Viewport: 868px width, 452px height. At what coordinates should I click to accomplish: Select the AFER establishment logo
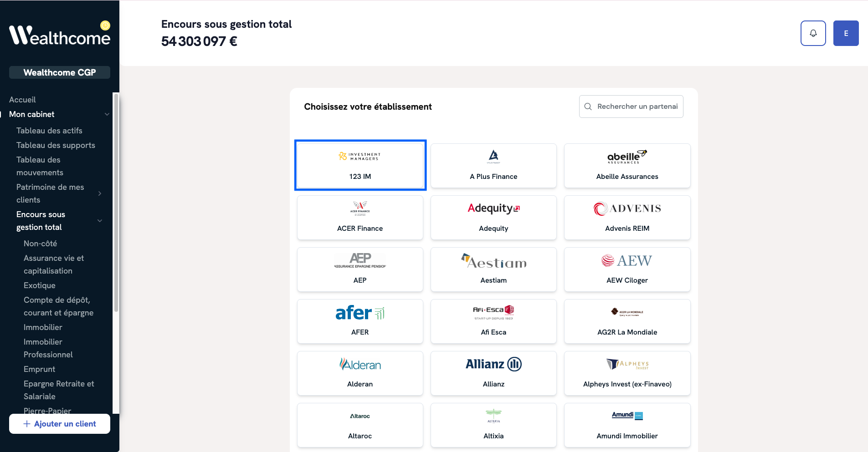point(360,313)
